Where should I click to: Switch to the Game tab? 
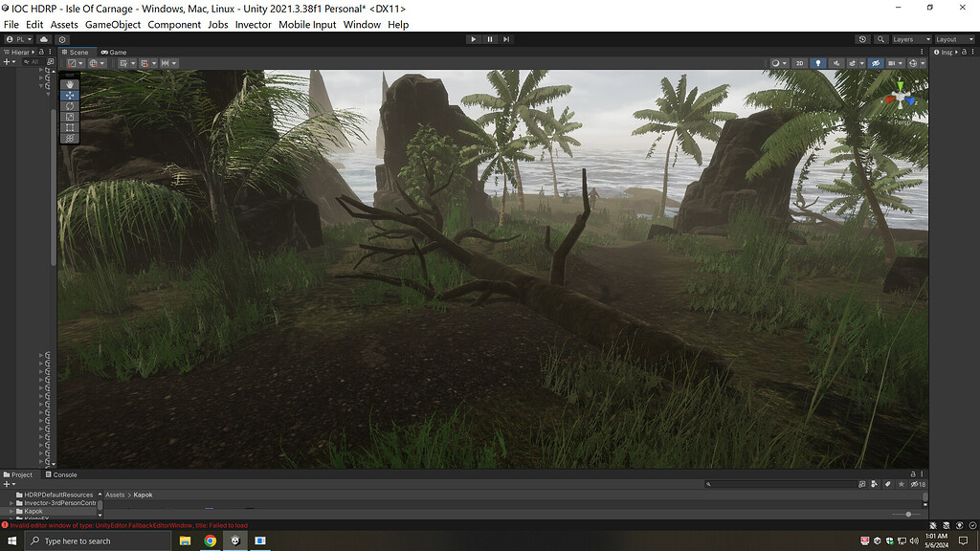click(114, 53)
